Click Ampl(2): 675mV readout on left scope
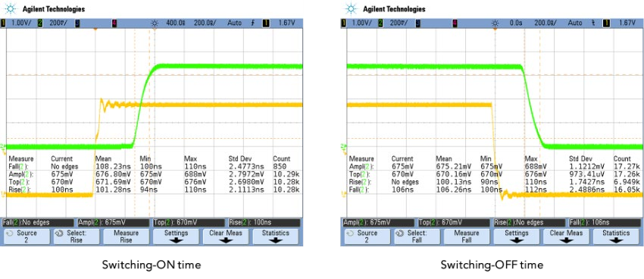 coord(113,222)
